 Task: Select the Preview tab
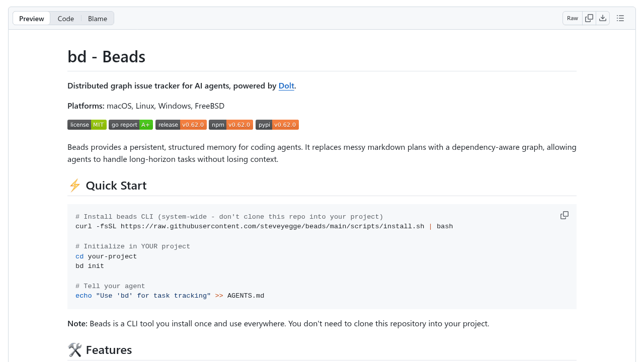tap(31, 18)
